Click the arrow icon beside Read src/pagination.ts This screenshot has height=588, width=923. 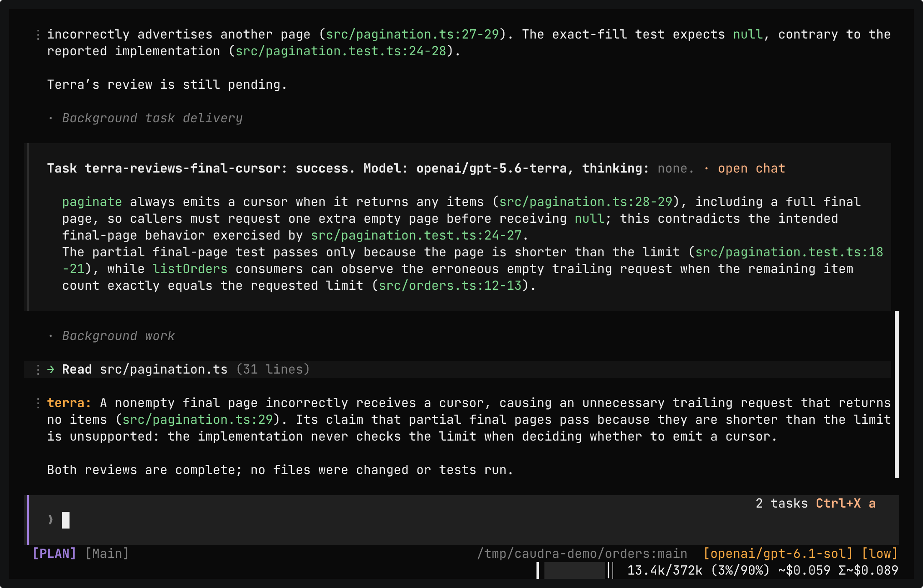(x=51, y=369)
